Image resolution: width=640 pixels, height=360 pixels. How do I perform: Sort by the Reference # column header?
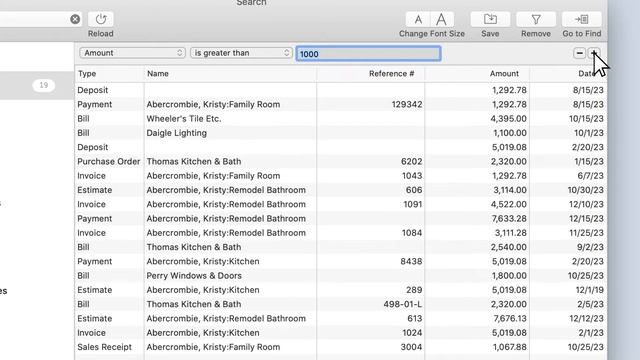click(371, 73)
